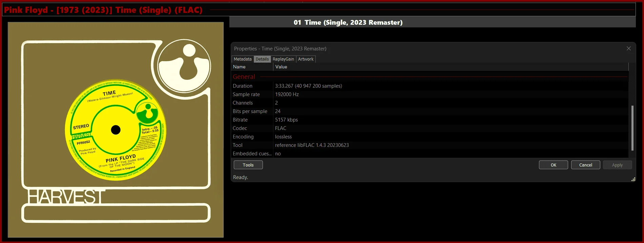The width and height of the screenshot is (644, 243).
Task: Select the Tool value reference libFLAC
Action: click(312, 145)
